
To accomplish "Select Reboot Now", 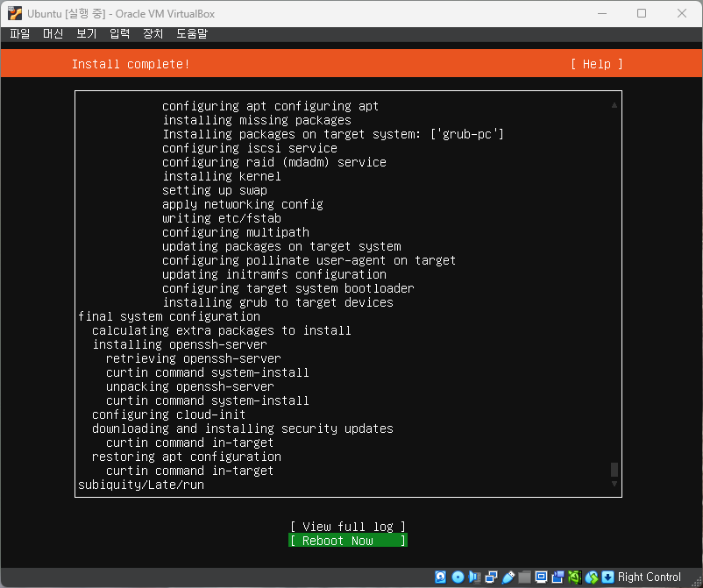I will click(x=347, y=541).
